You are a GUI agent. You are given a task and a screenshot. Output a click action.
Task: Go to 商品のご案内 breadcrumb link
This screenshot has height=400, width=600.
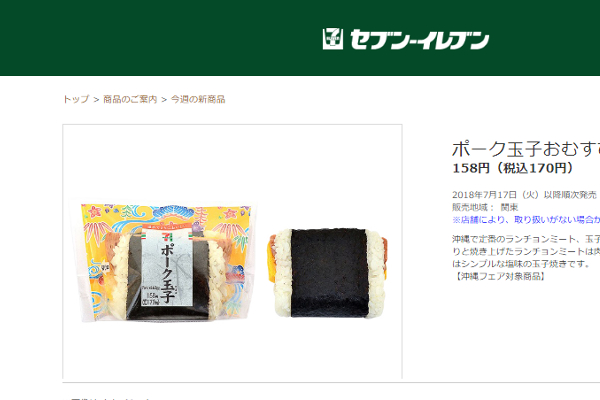point(130,100)
